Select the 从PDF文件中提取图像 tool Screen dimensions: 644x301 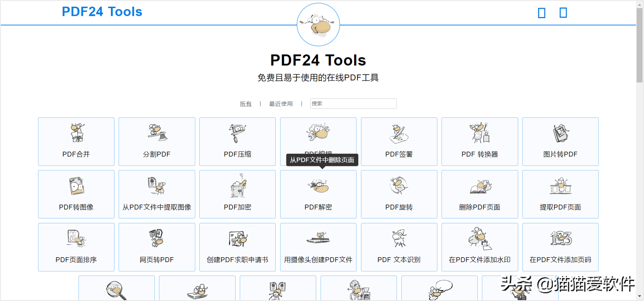pyautogui.click(x=157, y=194)
